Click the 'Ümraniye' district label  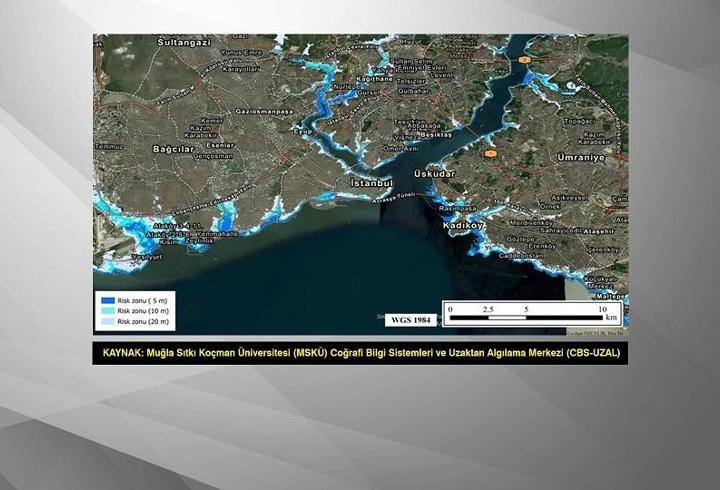click(x=581, y=158)
